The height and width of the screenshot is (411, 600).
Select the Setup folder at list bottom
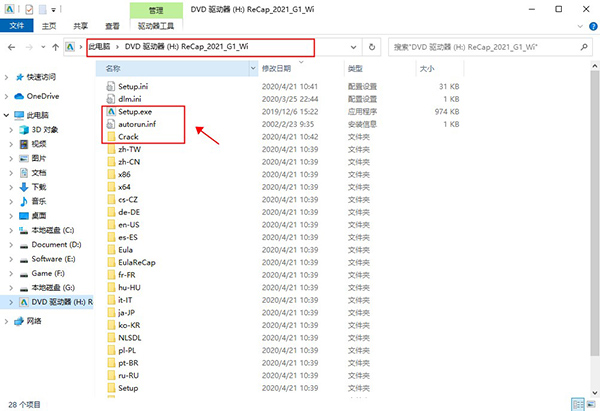[x=279, y=388]
